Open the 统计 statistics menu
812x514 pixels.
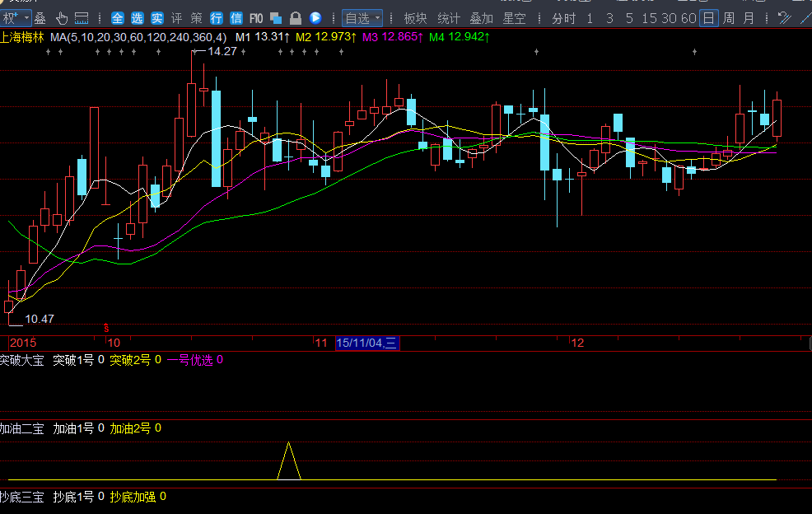pyautogui.click(x=449, y=17)
